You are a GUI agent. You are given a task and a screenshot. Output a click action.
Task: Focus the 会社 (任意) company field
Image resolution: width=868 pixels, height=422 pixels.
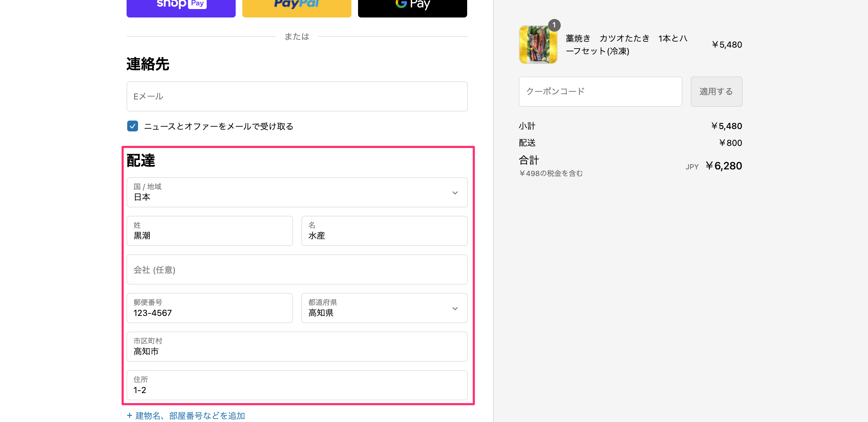297,270
